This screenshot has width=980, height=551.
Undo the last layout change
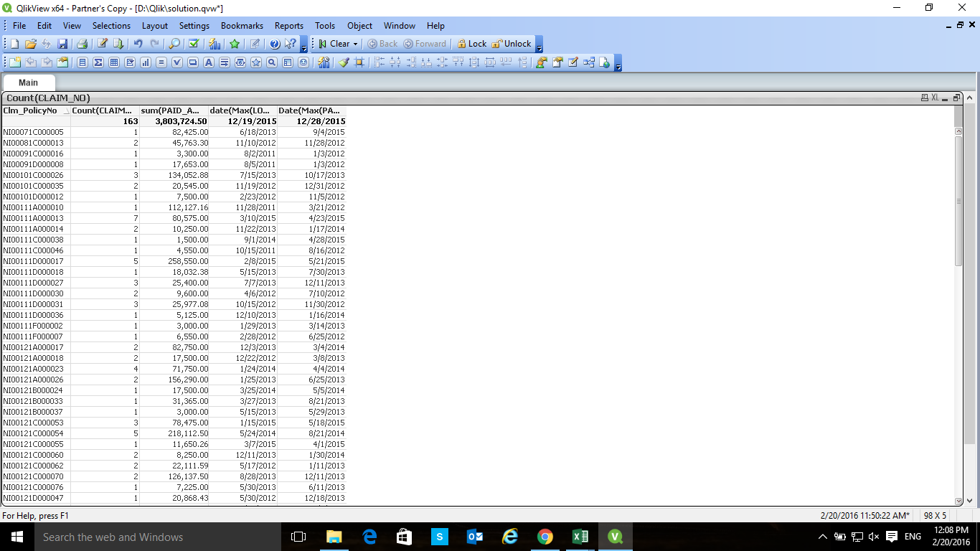[x=138, y=44]
